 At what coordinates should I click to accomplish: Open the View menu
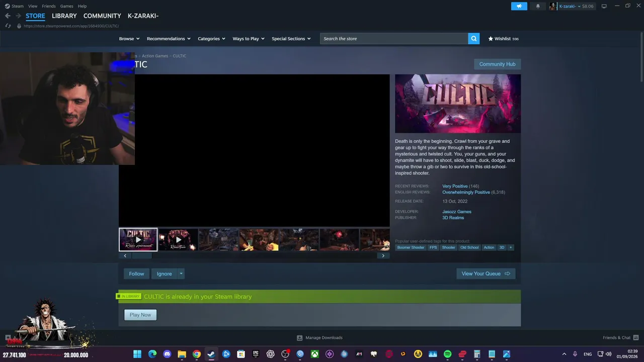click(x=33, y=6)
